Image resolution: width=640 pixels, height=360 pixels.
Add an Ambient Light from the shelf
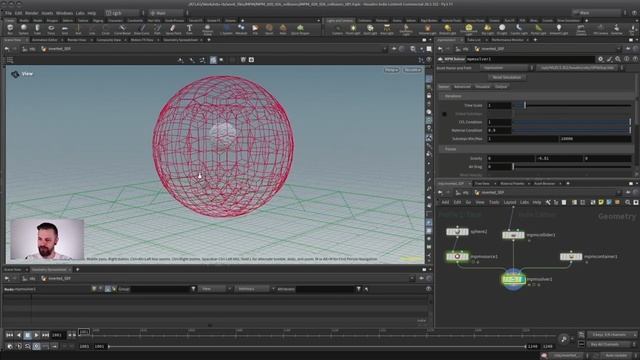pos(559,29)
